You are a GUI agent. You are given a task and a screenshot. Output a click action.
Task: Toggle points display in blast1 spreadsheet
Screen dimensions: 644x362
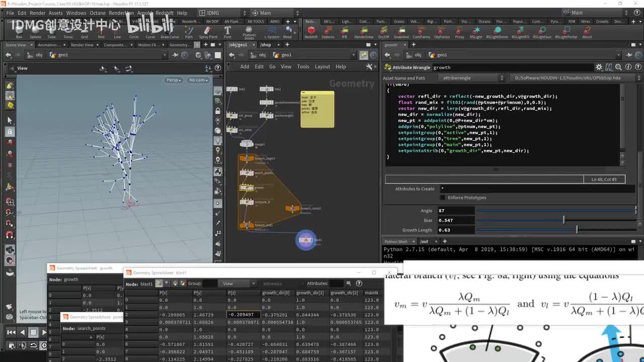pos(159,284)
